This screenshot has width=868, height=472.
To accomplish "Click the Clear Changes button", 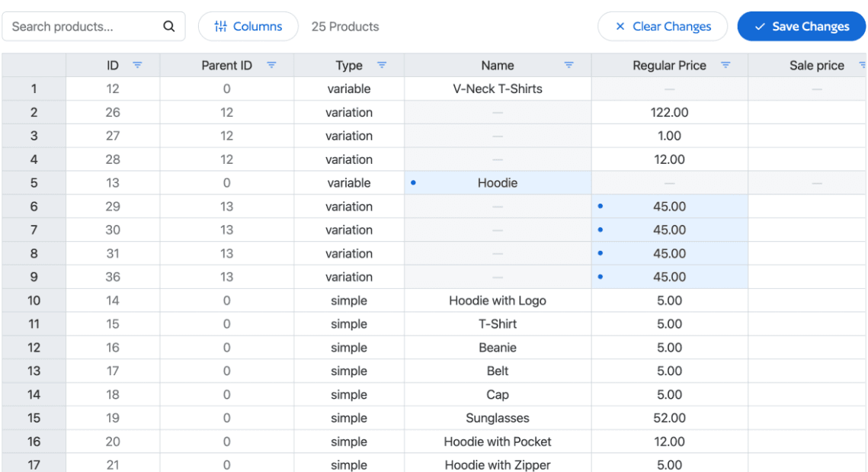I will (x=662, y=27).
